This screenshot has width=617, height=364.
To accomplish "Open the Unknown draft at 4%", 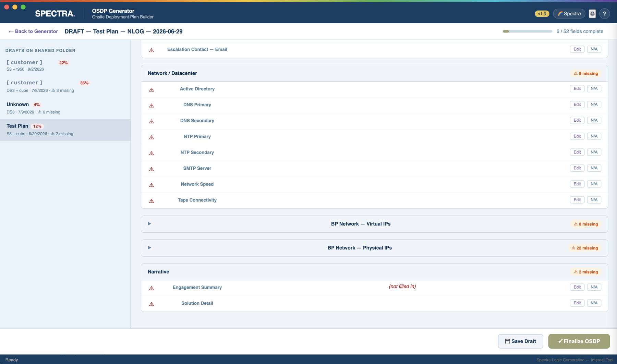I will pyautogui.click(x=65, y=108).
